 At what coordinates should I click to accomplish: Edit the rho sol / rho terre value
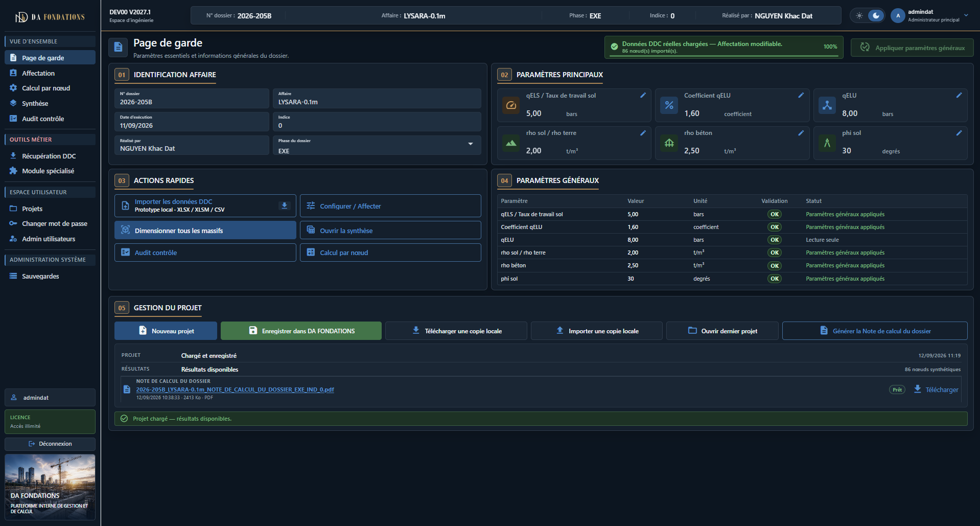[643, 133]
